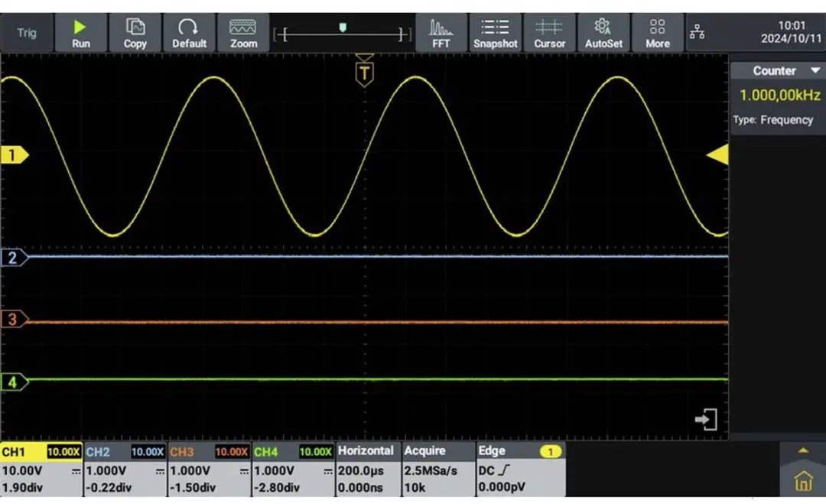Select the yellow trigger level arrow
The width and height of the screenshot is (826, 504).
tap(717, 154)
